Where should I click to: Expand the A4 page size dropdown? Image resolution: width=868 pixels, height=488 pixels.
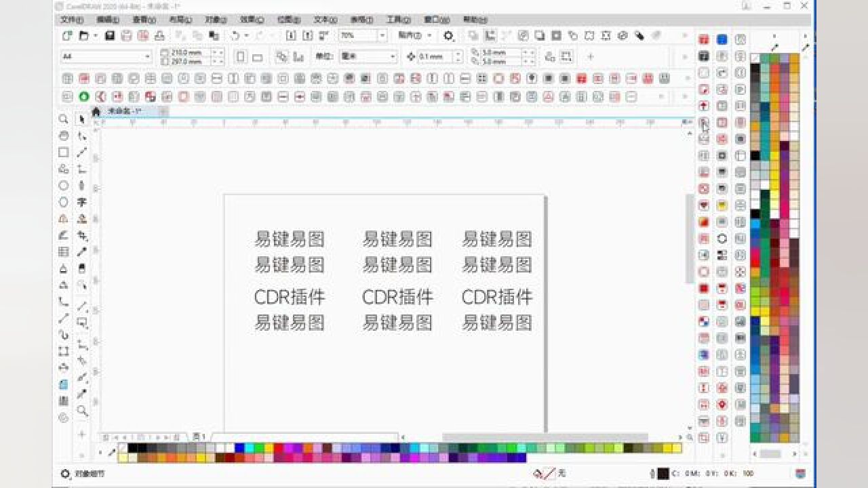[x=147, y=57]
